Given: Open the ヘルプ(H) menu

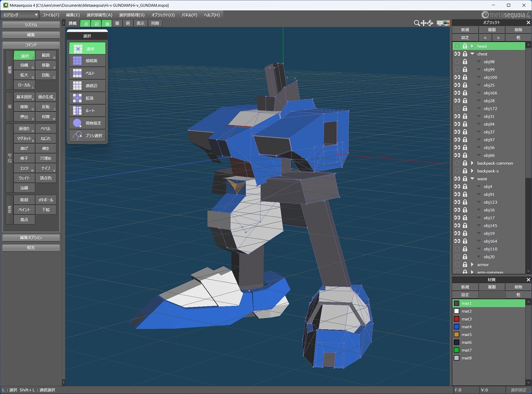Looking at the screenshot, I should [x=212, y=15].
